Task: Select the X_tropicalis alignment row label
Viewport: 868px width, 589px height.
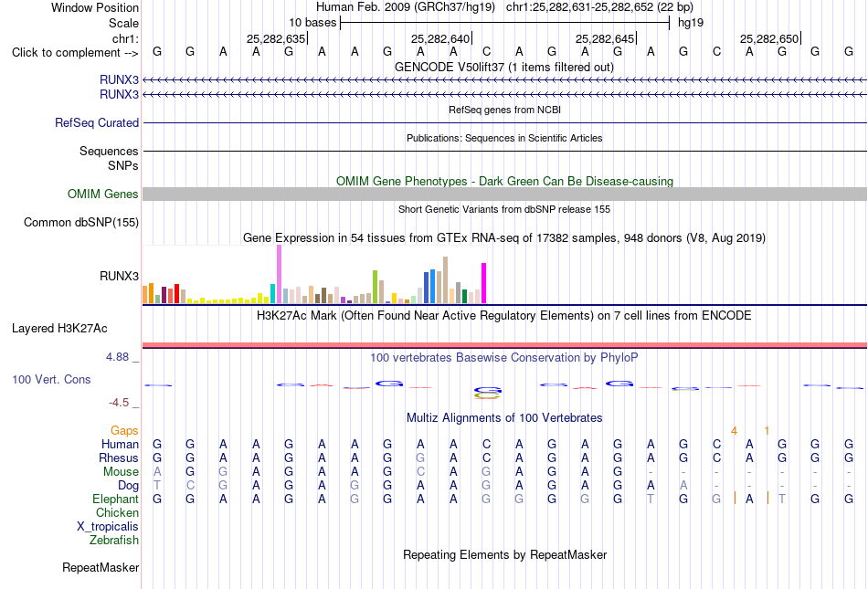Action: click(108, 527)
